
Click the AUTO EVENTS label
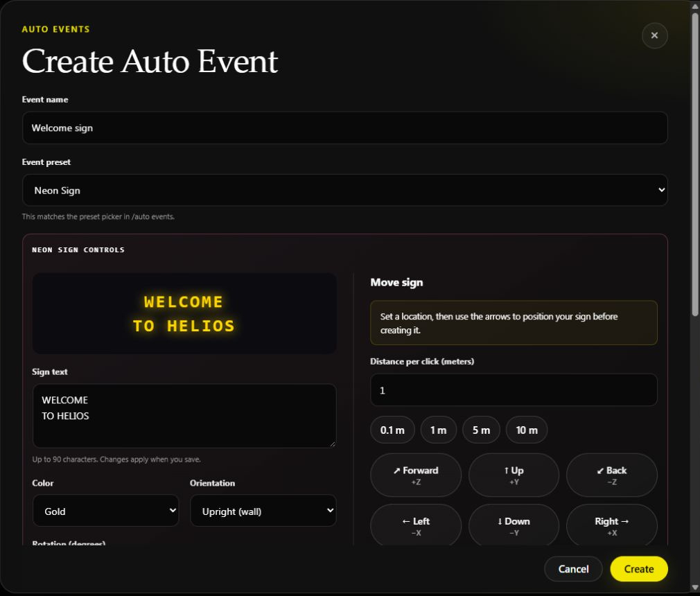56,30
